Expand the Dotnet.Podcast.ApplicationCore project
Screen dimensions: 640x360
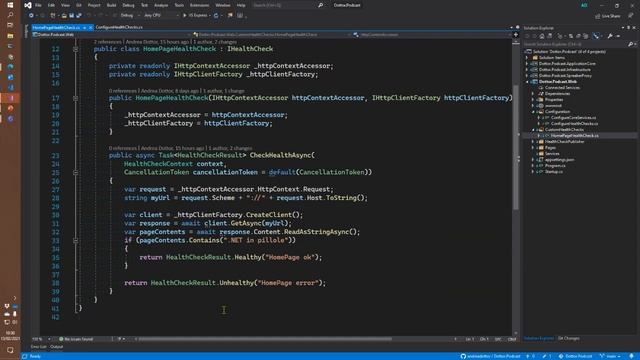527,64
